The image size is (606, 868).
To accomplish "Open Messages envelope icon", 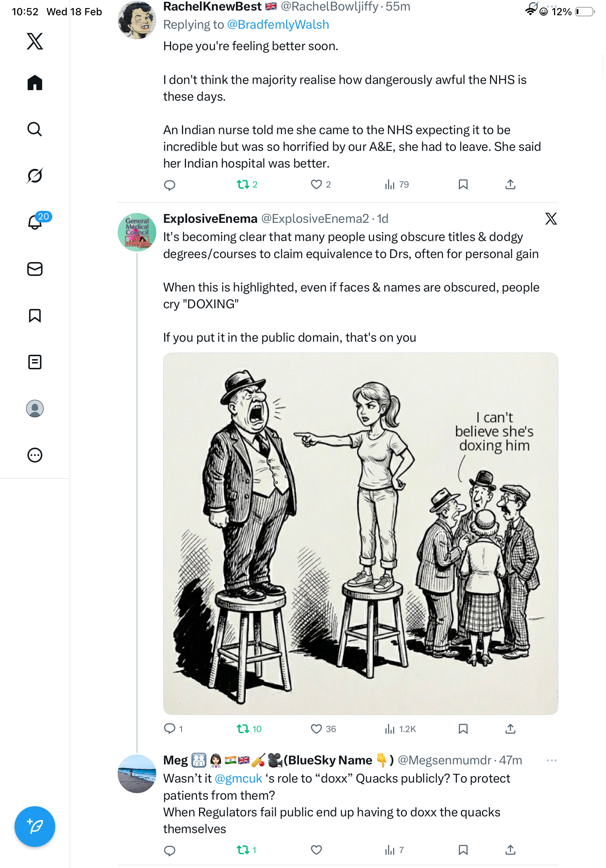I will (35, 269).
